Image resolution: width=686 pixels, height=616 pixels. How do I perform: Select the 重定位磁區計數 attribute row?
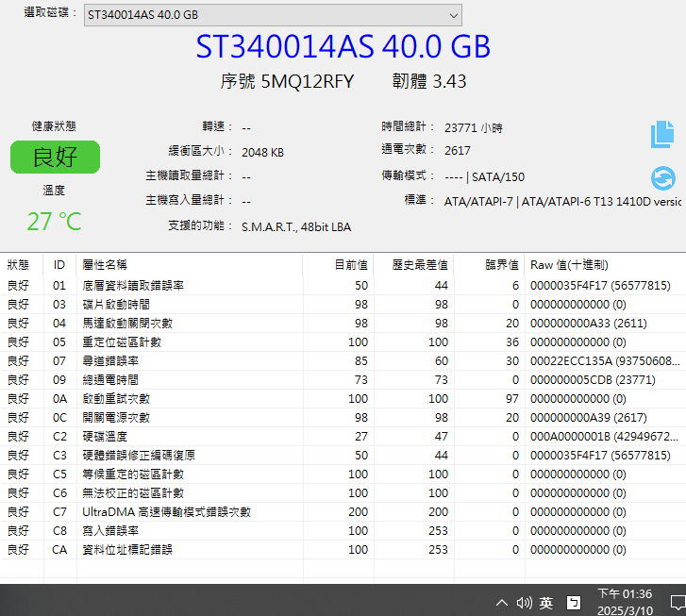tap(343, 342)
